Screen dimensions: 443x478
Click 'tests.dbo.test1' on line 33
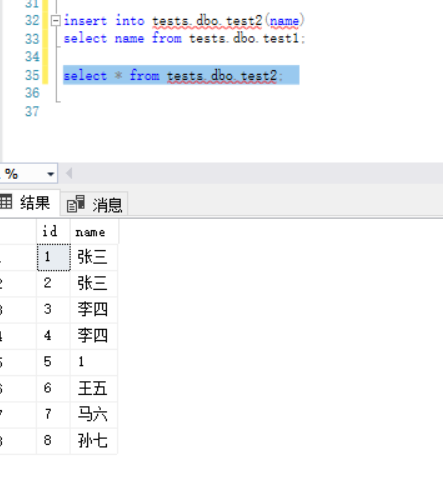click(x=244, y=38)
